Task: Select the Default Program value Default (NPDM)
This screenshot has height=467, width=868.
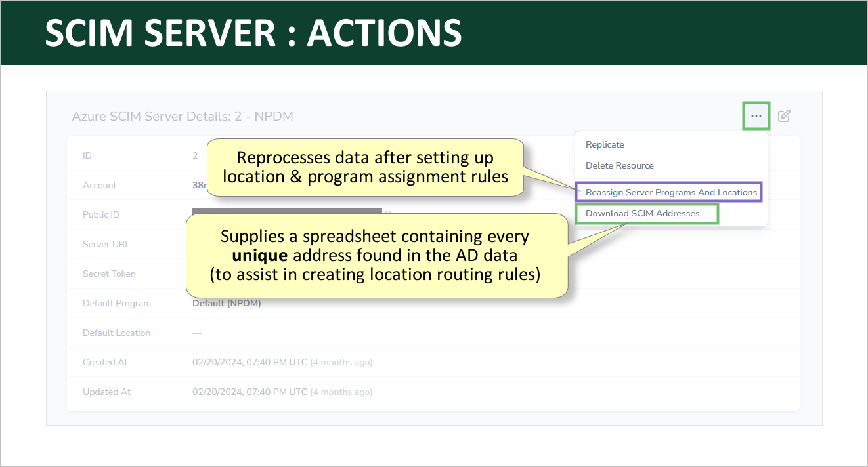Action: point(227,303)
